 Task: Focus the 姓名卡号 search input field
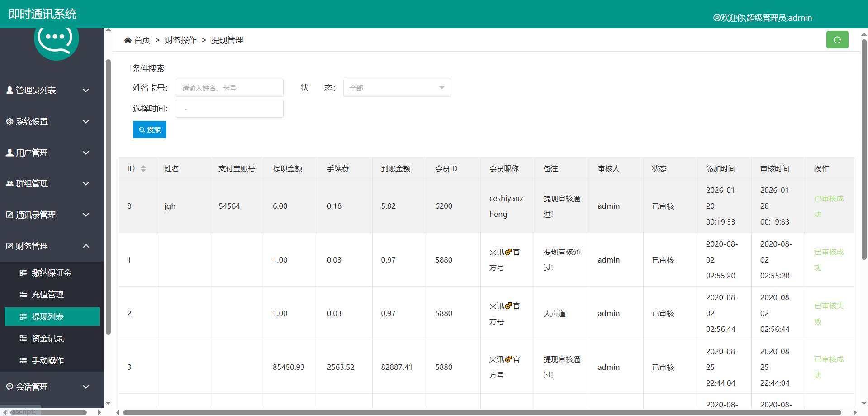click(229, 88)
